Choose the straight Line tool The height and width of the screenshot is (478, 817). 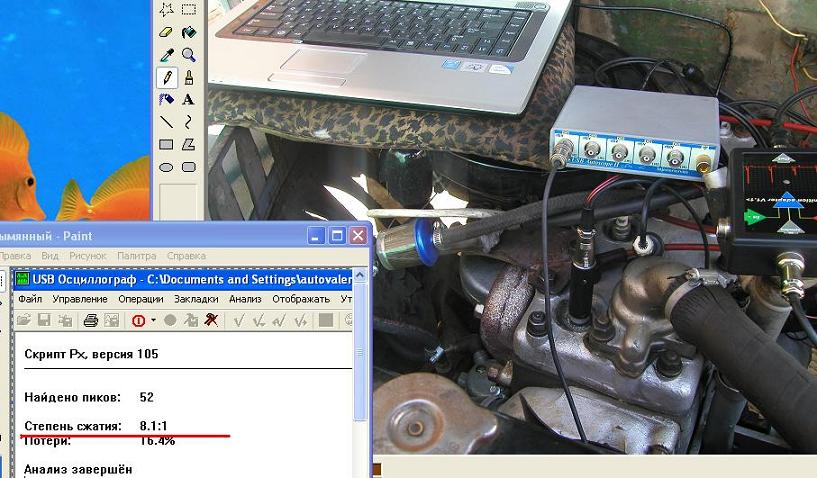pyautogui.click(x=166, y=122)
